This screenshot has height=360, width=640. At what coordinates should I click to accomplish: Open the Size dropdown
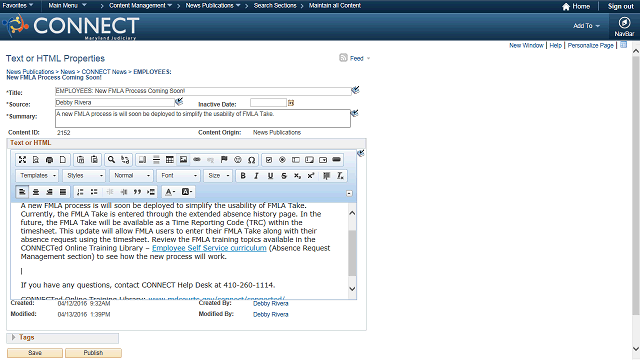pos(218,176)
